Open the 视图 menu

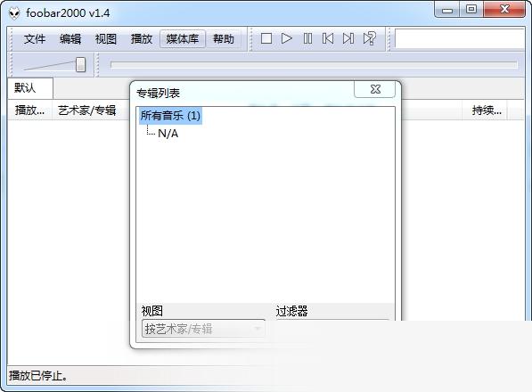pos(106,39)
